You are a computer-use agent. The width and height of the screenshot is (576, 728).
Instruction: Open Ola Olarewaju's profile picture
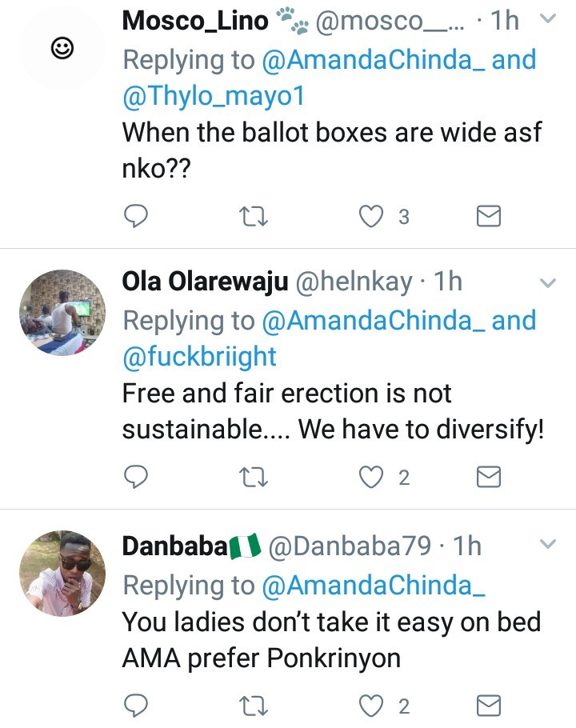tap(62, 311)
